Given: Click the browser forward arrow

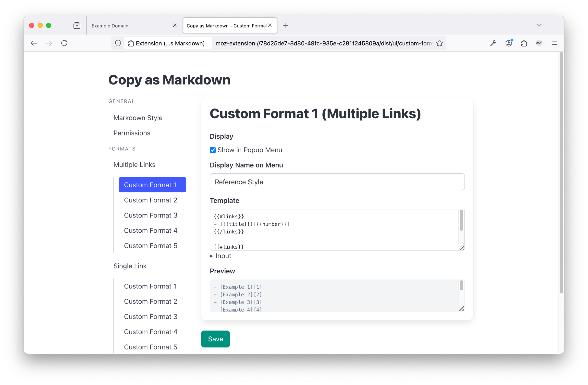Looking at the screenshot, I should coord(49,43).
